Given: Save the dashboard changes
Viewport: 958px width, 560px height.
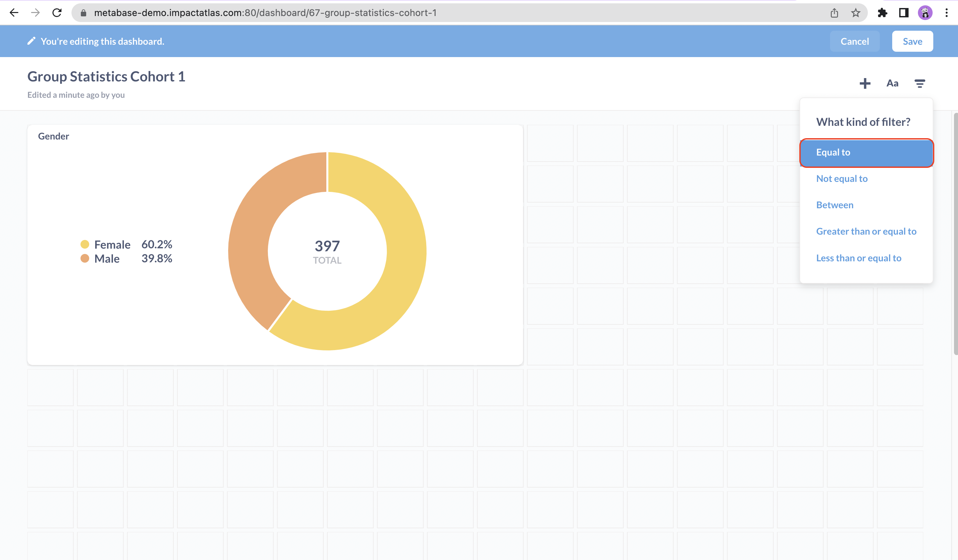Looking at the screenshot, I should [912, 41].
